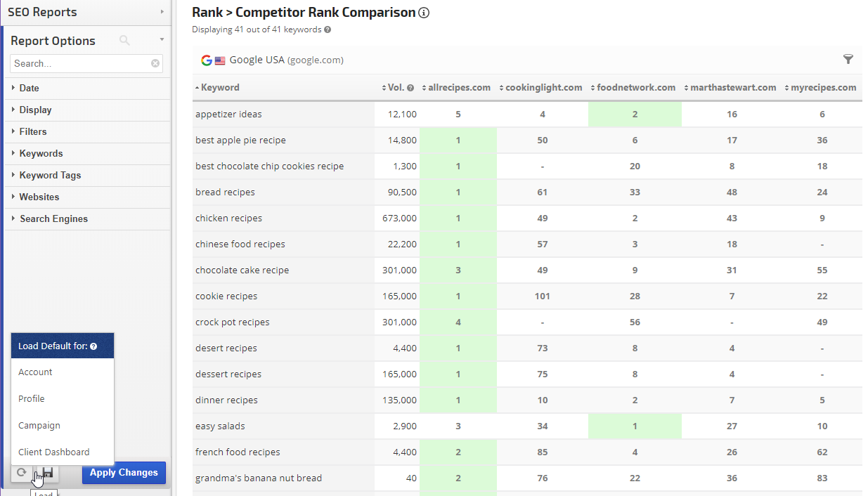Clear the search box with the X icon
Screen dimensions: 868x496
point(155,63)
